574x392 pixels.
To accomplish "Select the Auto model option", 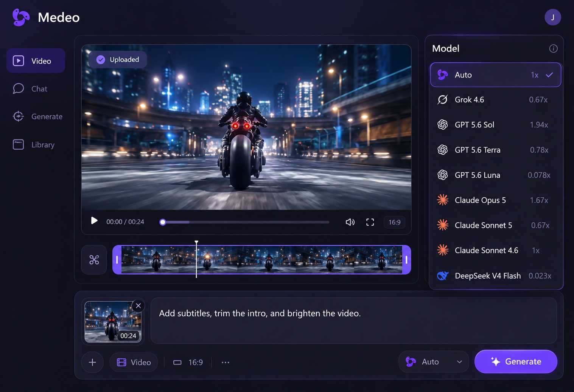I will [495, 75].
